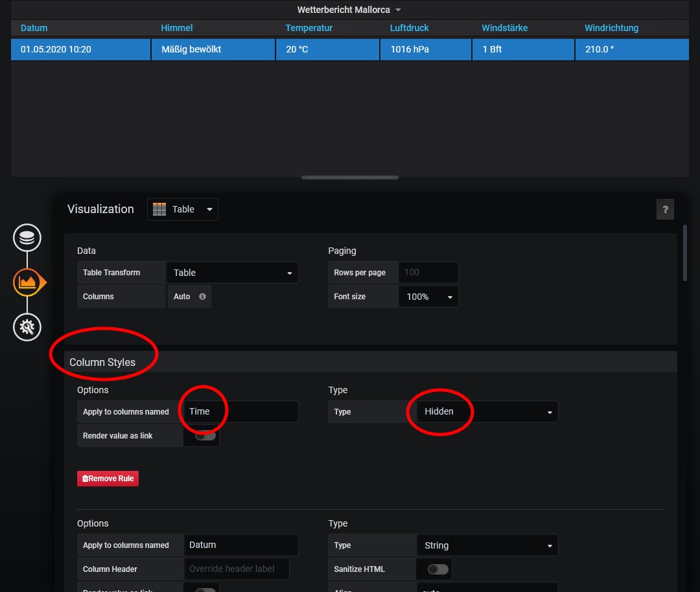Click the Columns Auto info icon
The width and height of the screenshot is (700, 592).
pyautogui.click(x=202, y=297)
